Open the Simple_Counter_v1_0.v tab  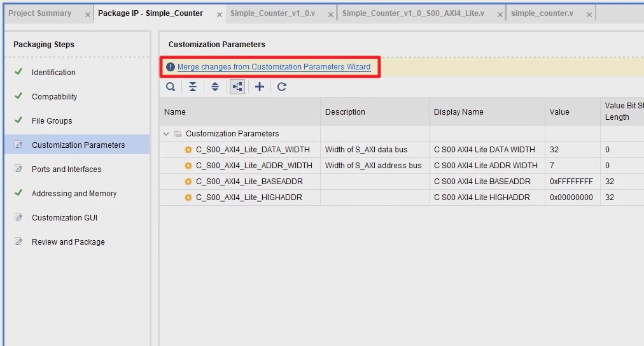point(273,13)
